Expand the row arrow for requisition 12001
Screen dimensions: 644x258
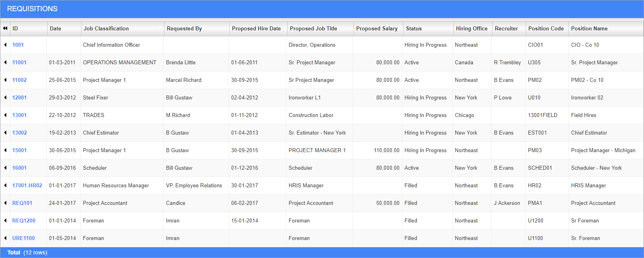[5, 97]
